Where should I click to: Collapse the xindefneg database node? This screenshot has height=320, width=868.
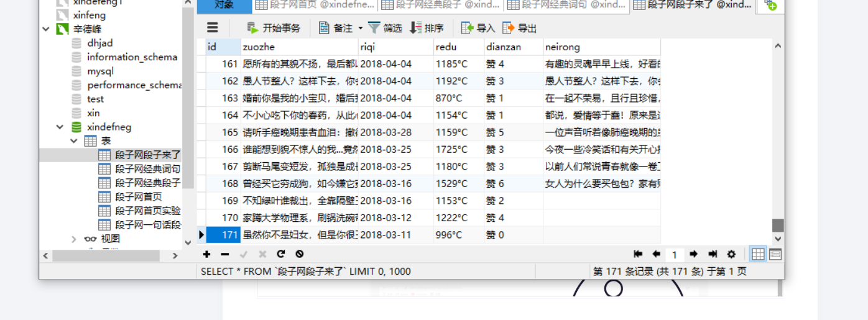[x=60, y=127]
